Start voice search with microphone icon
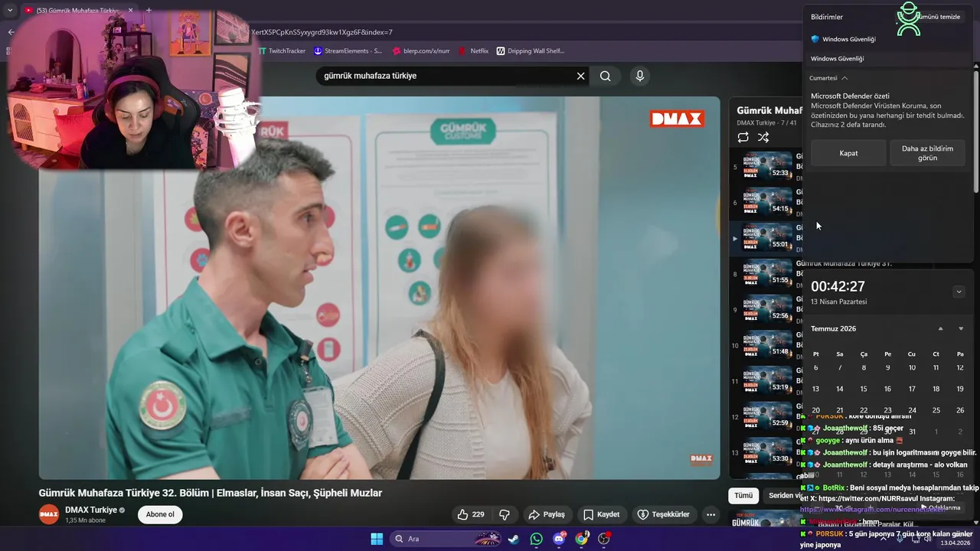The height and width of the screenshot is (551, 980). [640, 76]
